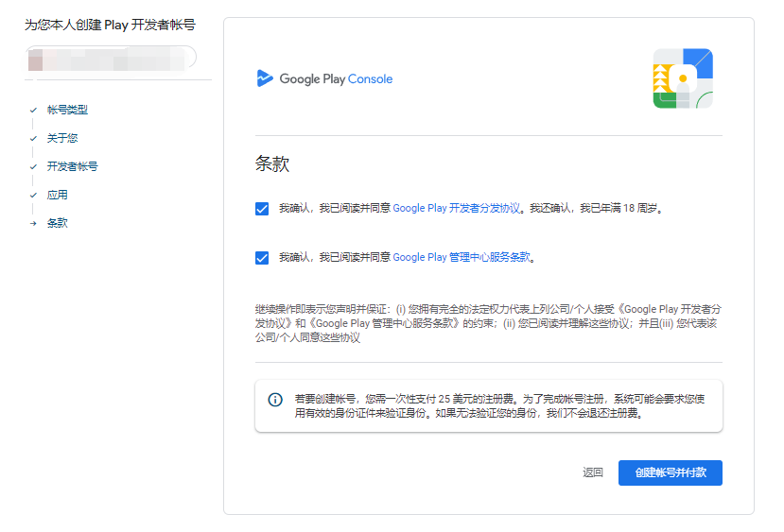Click the 条款 heading text
Viewport: 784px width, 532px height.
click(272, 163)
